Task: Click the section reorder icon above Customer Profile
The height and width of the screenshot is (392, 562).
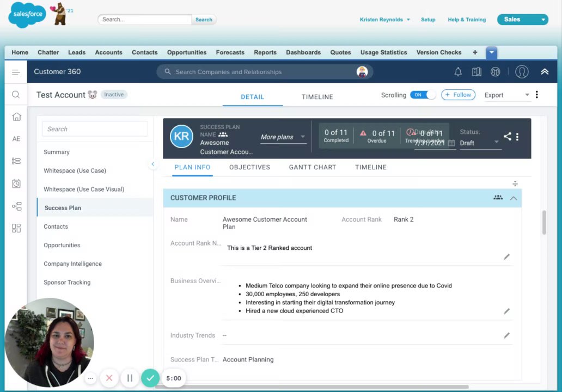Action: pyautogui.click(x=515, y=184)
